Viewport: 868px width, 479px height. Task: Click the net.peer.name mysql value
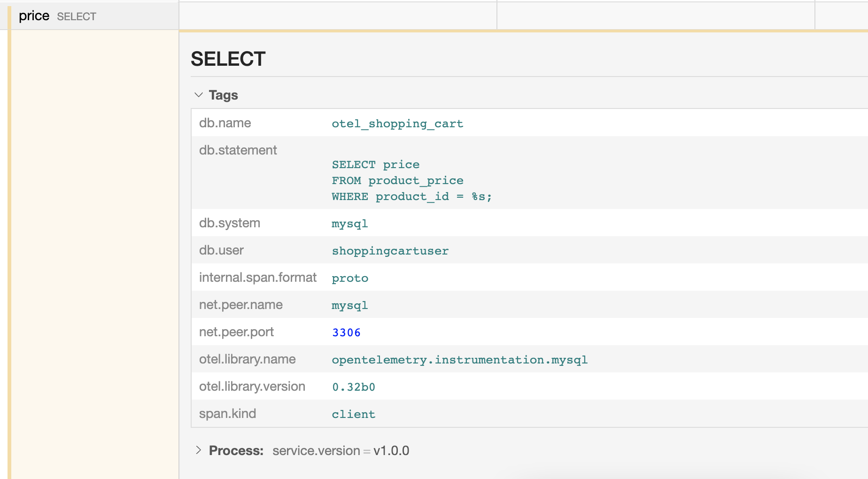(x=349, y=305)
